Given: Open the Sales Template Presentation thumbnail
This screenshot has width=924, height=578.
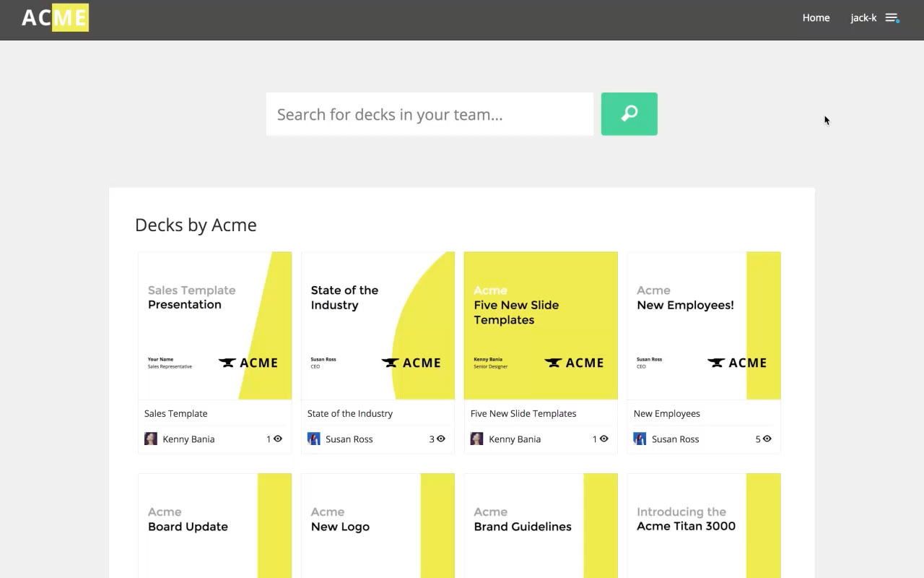Looking at the screenshot, I should pos(214,325).
